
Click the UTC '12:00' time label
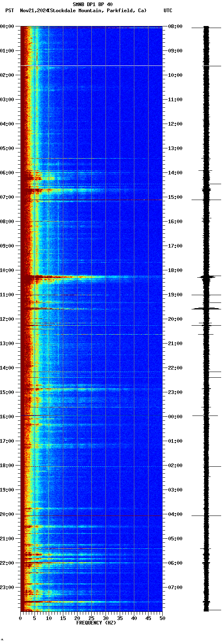(x=175, y=124)
